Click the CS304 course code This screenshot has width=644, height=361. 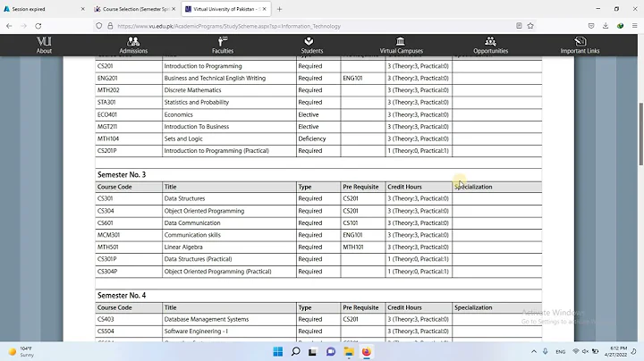point(106,211)
